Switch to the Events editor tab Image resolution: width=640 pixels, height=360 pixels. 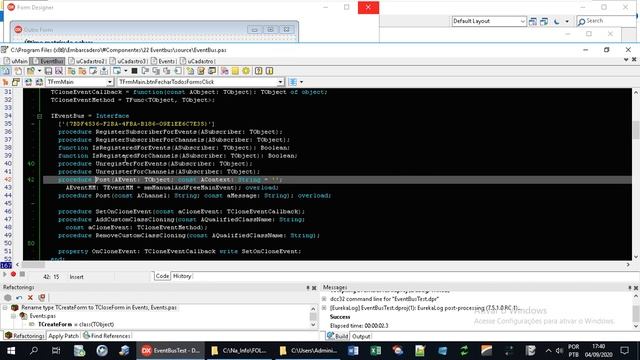pyautogui.click(x=164, y=61)
